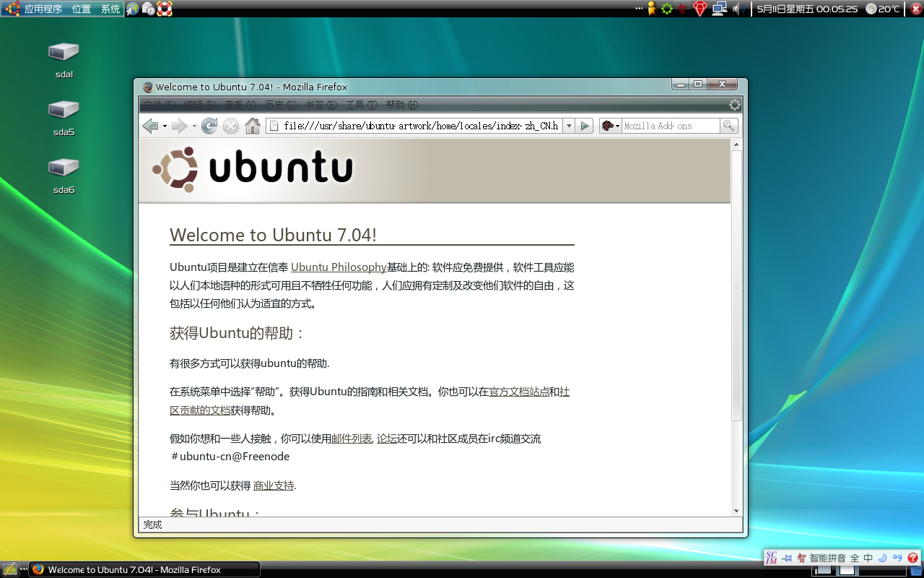Click the page icon in the address bar
The height and width of the screenshot is (578, 924).
[274, 126]
